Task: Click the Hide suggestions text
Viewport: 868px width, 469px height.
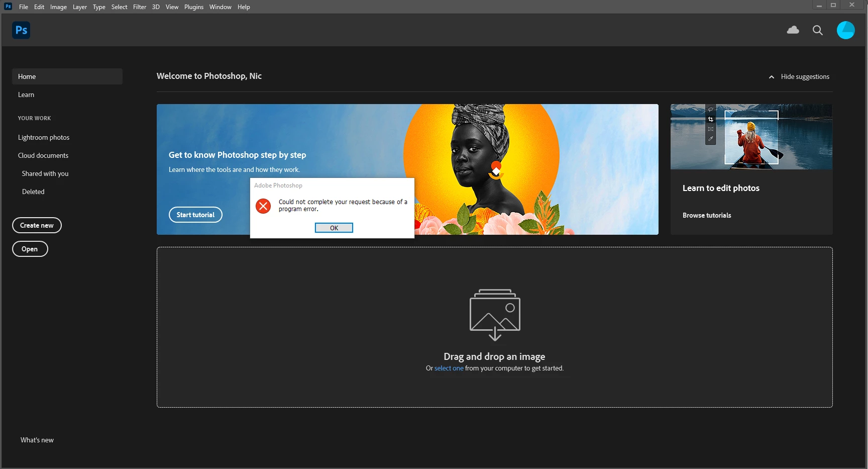Action: [x=805, y=77]
